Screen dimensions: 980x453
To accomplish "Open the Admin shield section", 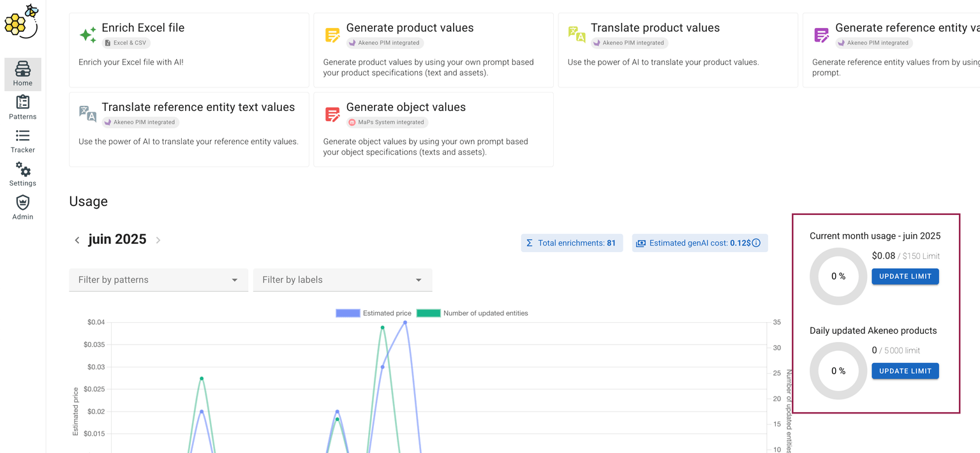I will click(22, 207).
